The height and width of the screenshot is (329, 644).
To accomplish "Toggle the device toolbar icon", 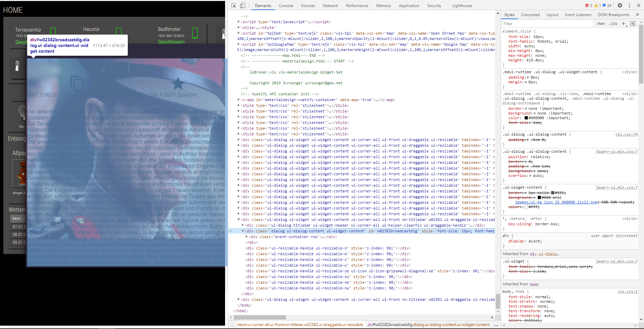I will tap(243, 5).
